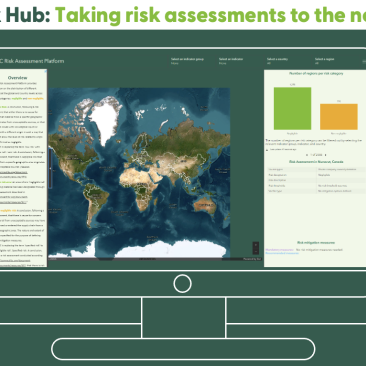366x366 pixels.
Task: Go to previous region record
Action: coord(307,155)
